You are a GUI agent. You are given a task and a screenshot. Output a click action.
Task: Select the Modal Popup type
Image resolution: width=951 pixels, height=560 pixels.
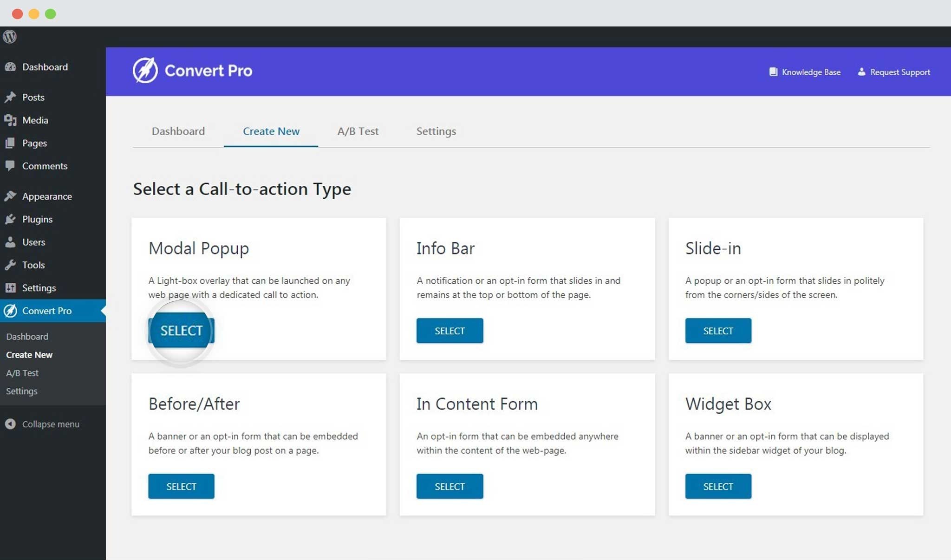181,331
